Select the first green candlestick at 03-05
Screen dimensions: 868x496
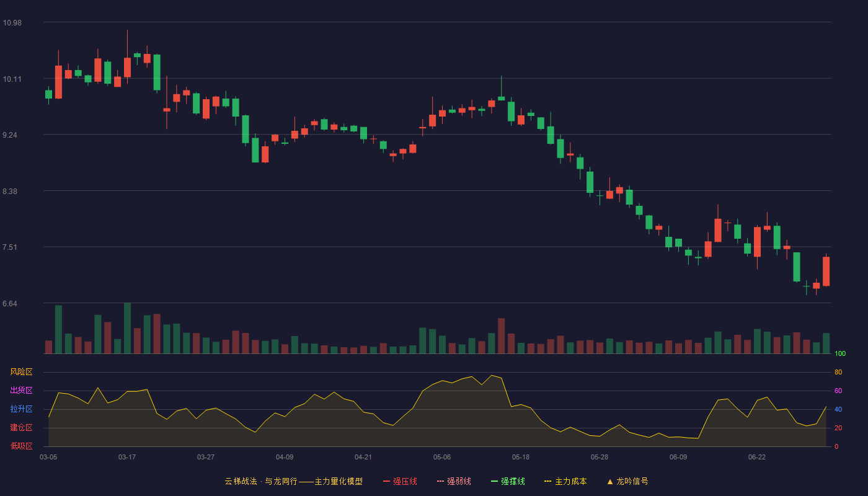coord(48,94)
